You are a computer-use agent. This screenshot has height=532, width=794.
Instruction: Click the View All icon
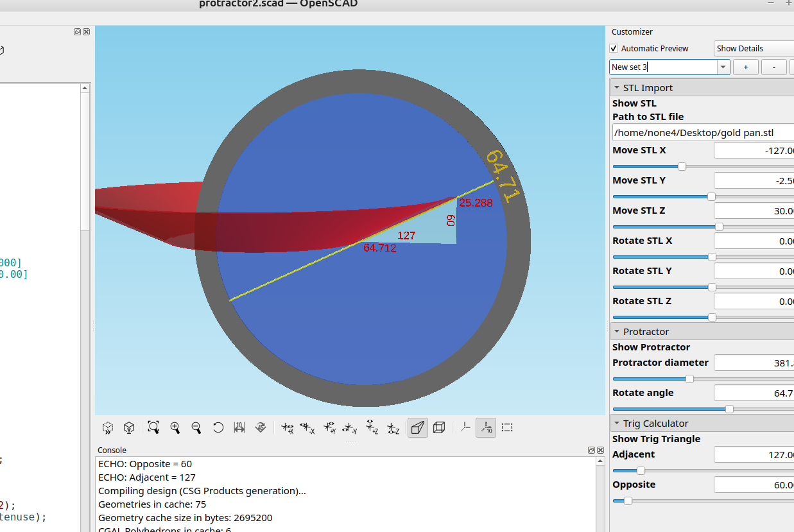(153, 427)
